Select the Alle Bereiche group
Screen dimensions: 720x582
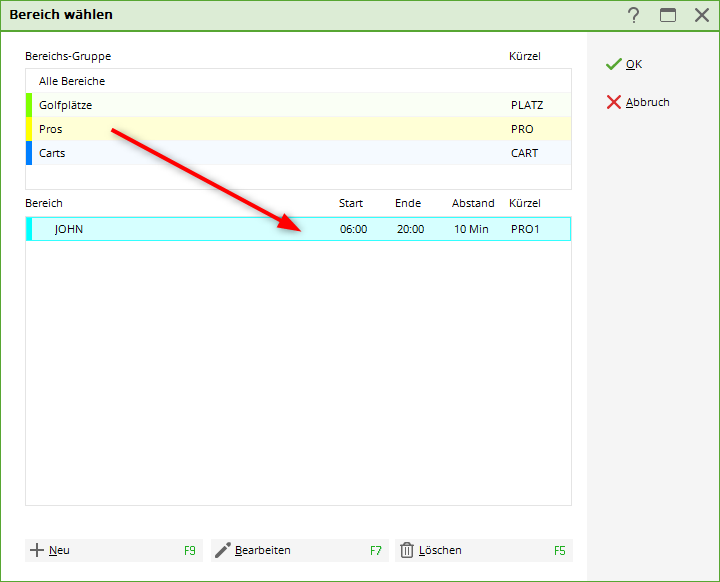point(72,81)
